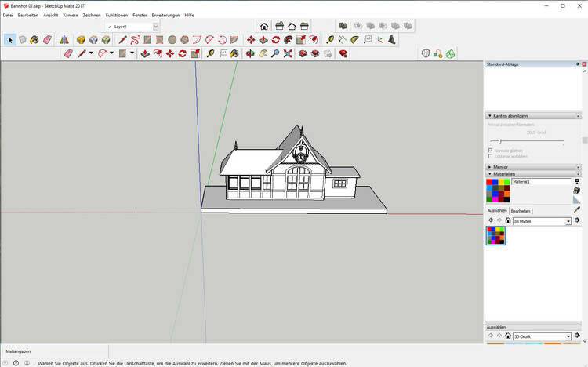This screenshot has height=367, width=588.
Task: Toggle the Koplanar abmildern checkbox
Action: (x=490, y=156)
